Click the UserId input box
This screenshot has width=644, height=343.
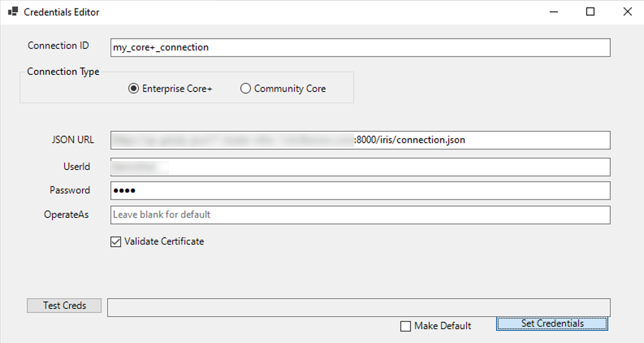pos(360,167)
